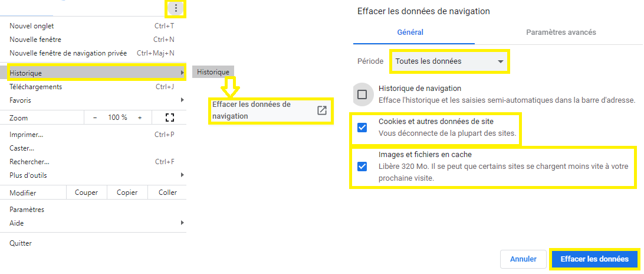Enable the Historique de navigation checkbox
Screen dimensions: 644x274
pyautogui.click(x=362, y=94)
